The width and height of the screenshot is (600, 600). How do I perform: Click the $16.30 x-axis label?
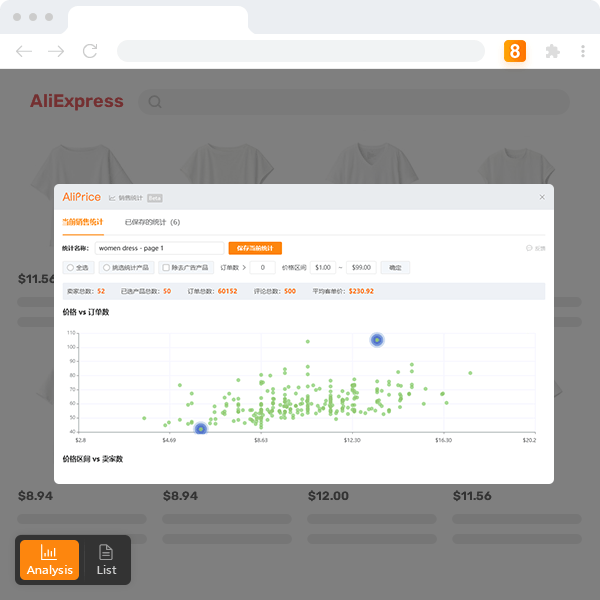pos(443,440)
